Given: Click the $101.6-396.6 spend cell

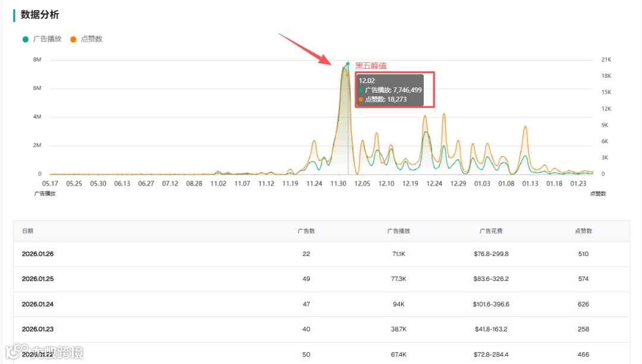Looking at the screenshot, I should [491, 304].
